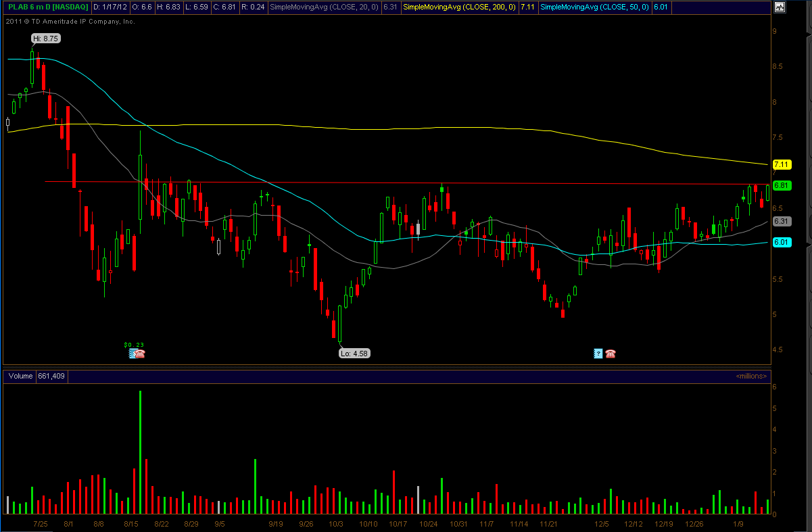The image size is (812, 532).
Task: Click the 10/24 date on the time axis
Action: 428,524
